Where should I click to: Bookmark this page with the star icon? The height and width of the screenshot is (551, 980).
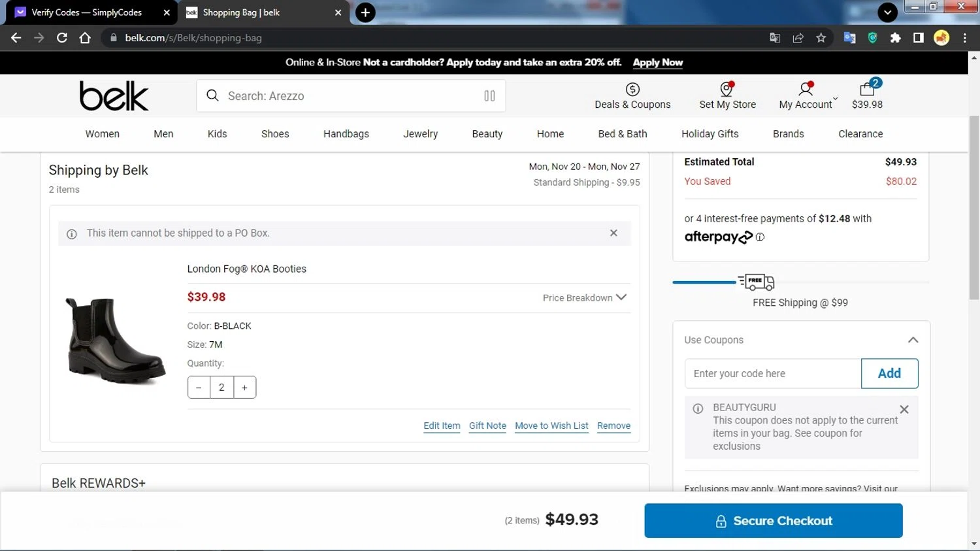pyautogui.click(x=821, y=38)
